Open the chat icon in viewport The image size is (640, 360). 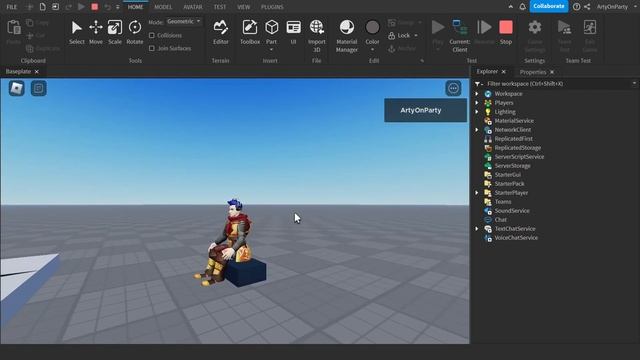point(39,88)
